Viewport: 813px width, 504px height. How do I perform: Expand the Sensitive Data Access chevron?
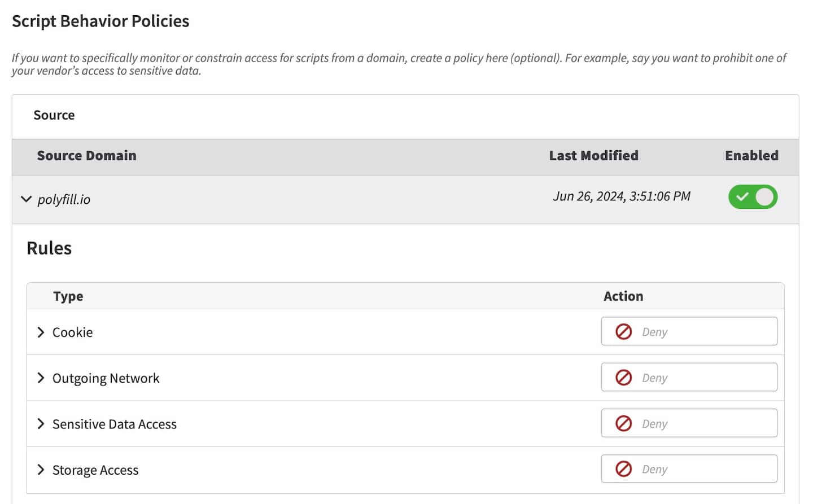pos(41,424)
